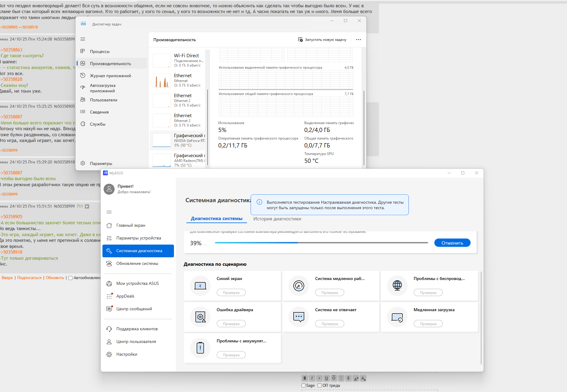Enable the Автообновление checkbox
The width and height of the screenshot is (567, 392).
point(70,278)
